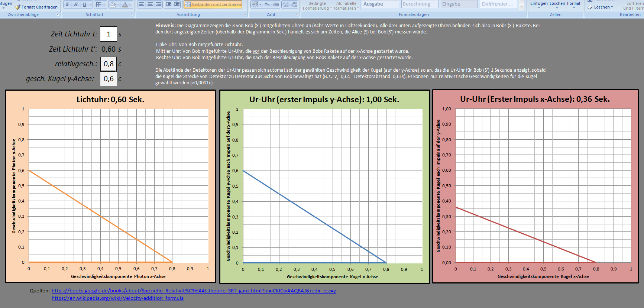Remove a decimal place

[x=294, y=4]
